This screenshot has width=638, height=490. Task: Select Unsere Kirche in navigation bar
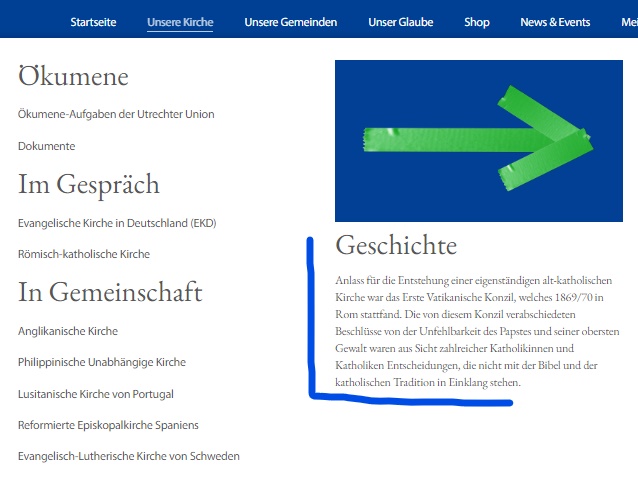pyautogui.click(x=180, y=22)
